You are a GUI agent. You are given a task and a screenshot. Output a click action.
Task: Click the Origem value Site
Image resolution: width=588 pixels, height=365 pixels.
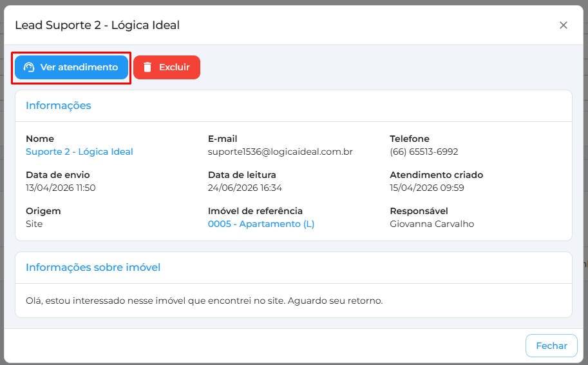pyautogui.click(x=34, y=224)
